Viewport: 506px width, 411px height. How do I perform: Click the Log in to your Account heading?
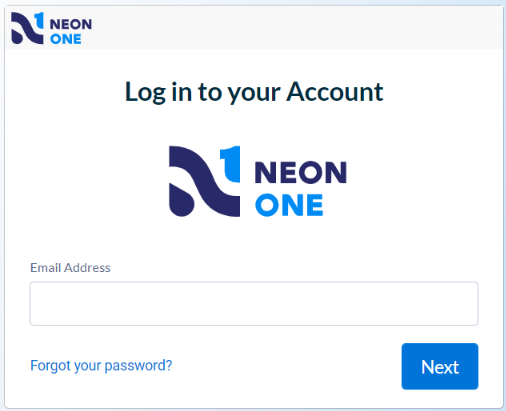[254, 92]
